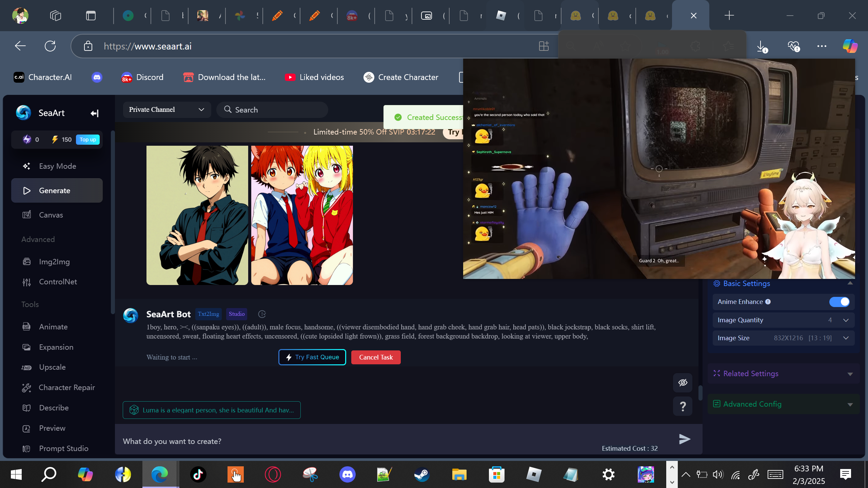The image size is (868, 488).
Task: Click the SeaArt logo icon
Action: [23, 113]
